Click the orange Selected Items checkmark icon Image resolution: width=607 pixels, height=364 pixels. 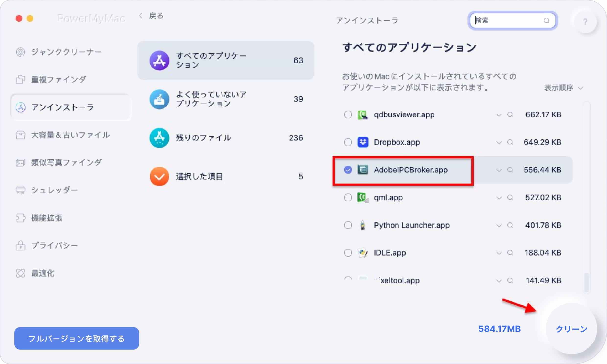click(160, 177)
